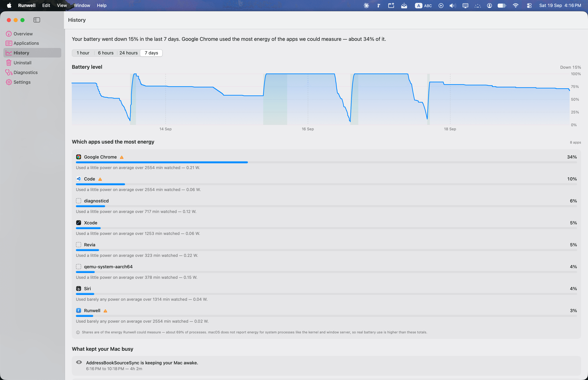Click the '8 apps' count label
The height and width of the screenshot is (380, 588).
click(x=575, y=142)
